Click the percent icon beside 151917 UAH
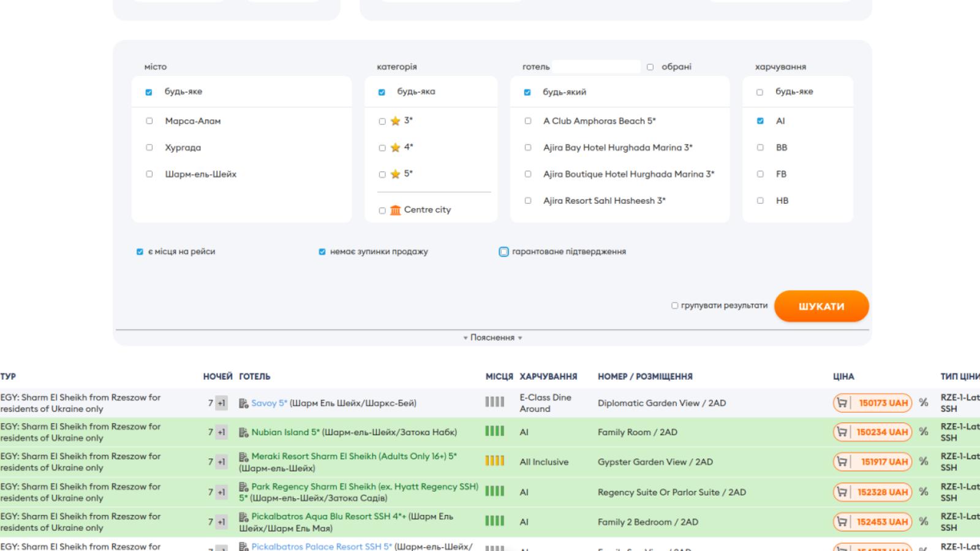980x551 pixels. [x=924, y=462]
